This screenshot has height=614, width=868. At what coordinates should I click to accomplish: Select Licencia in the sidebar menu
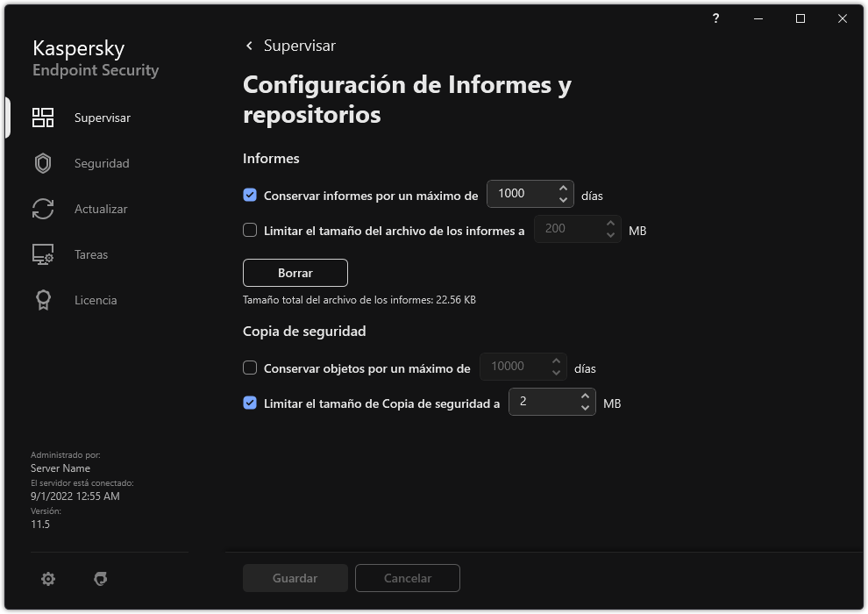coord(95,300)
